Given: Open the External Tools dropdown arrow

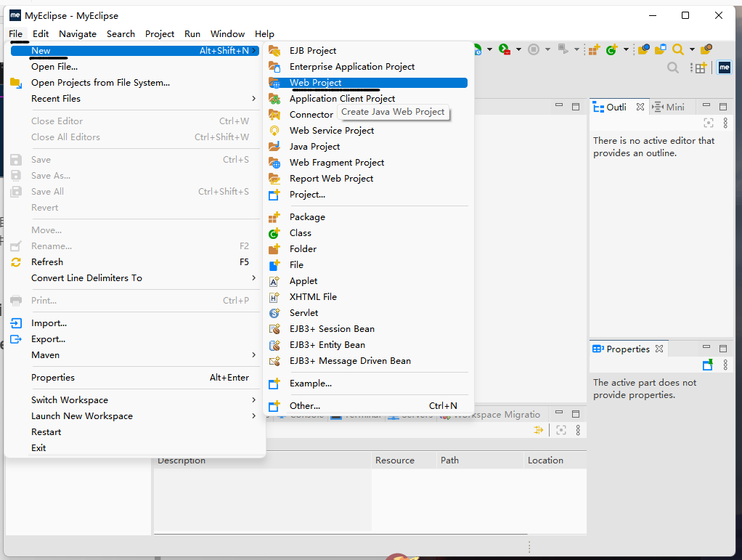Looking at the screenshot, I should [518, 49].
